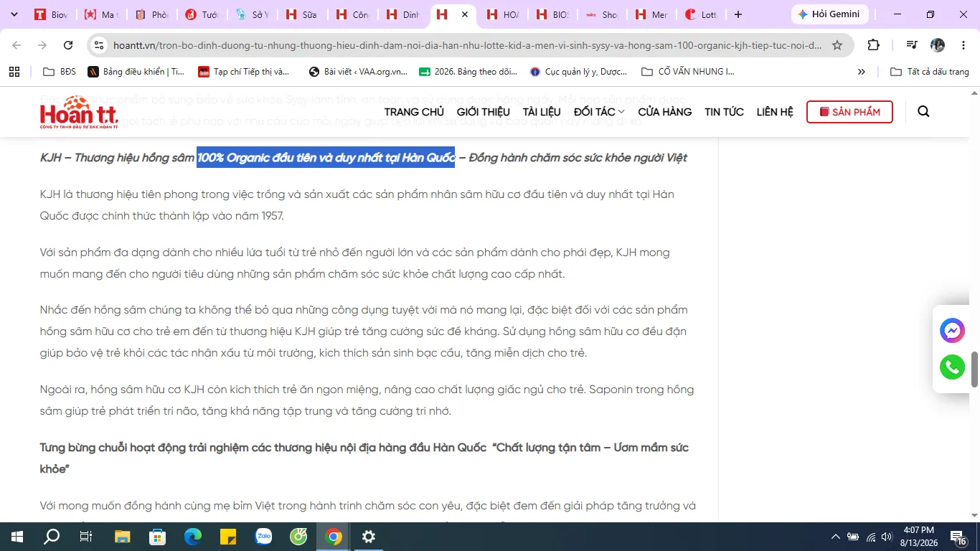The image size is (980, 551).
Task: Click the Hỏi Gemini button
Action: pos(830,14)
